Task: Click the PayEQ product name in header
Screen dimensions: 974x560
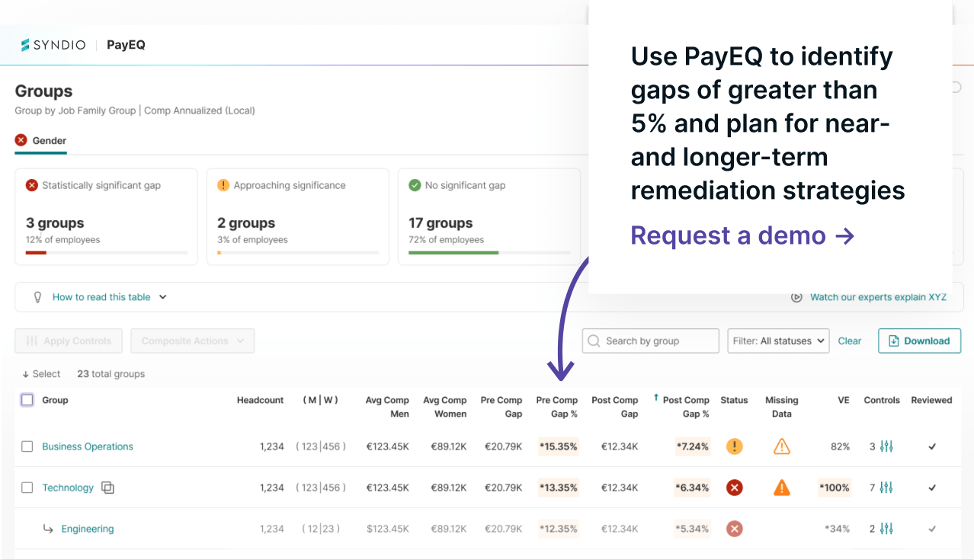Action: coord(126,45)
